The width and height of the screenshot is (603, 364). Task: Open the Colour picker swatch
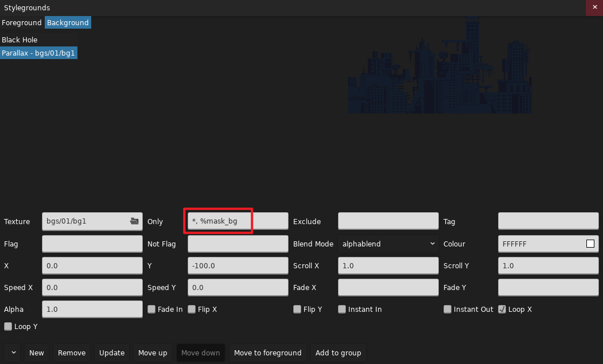click(x=590, y=244)
